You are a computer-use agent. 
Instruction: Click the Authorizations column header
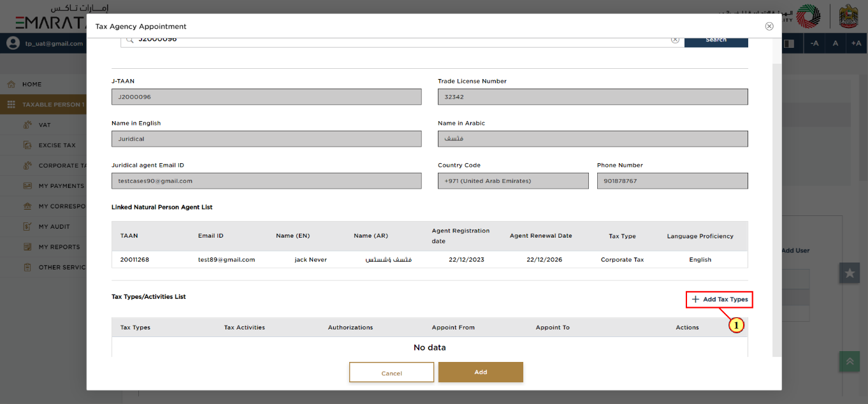tap(350, 328)
